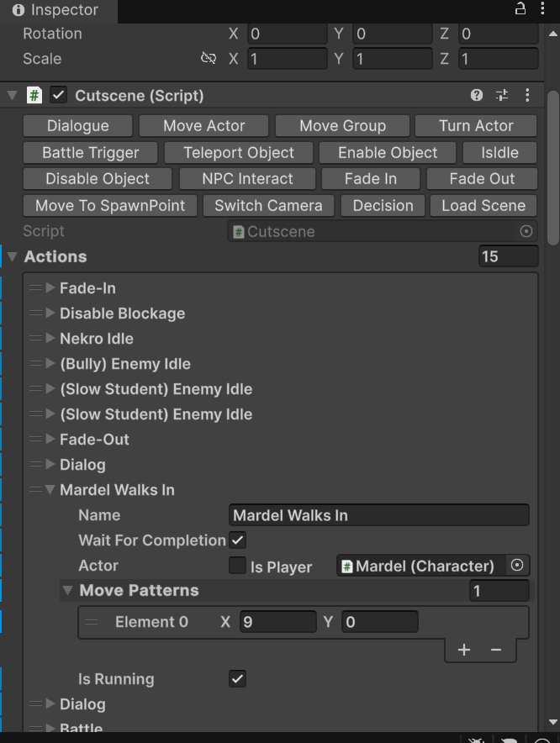
Task: Click the Actor Mardel object picker icon
Action: pos(517,566)
